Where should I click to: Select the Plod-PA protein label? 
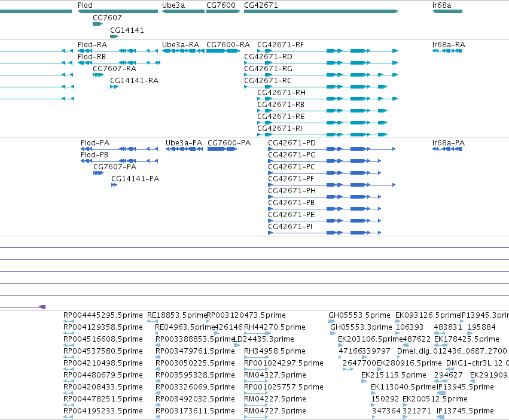click(95, 143)
